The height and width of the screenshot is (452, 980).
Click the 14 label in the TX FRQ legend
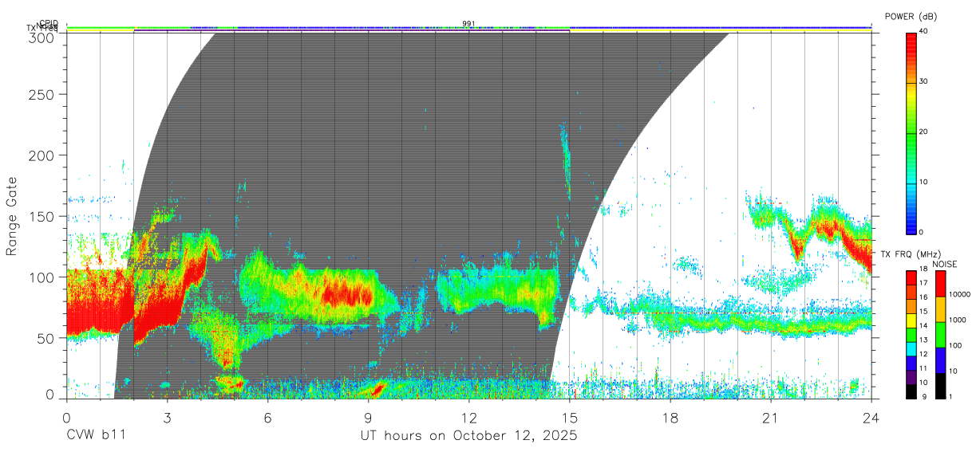923,325
